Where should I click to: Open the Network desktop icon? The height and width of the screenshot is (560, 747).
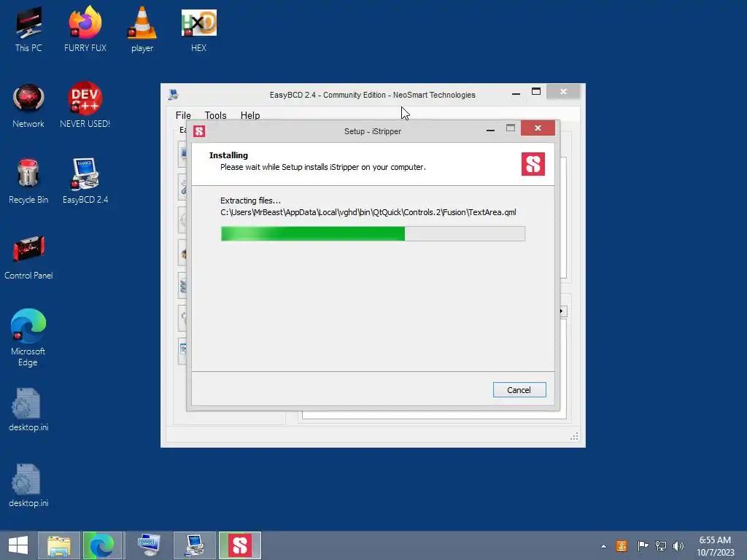point(28,106)
